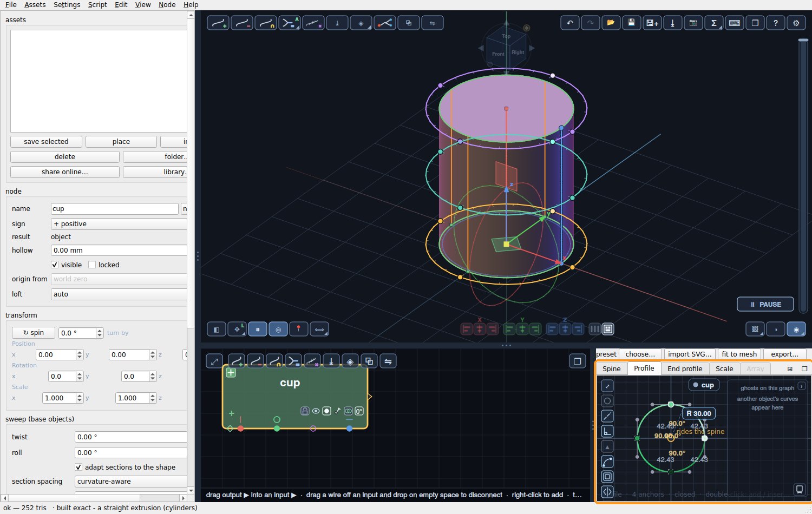Open the sign dropdown showing positive

click(x=119, y=223)
